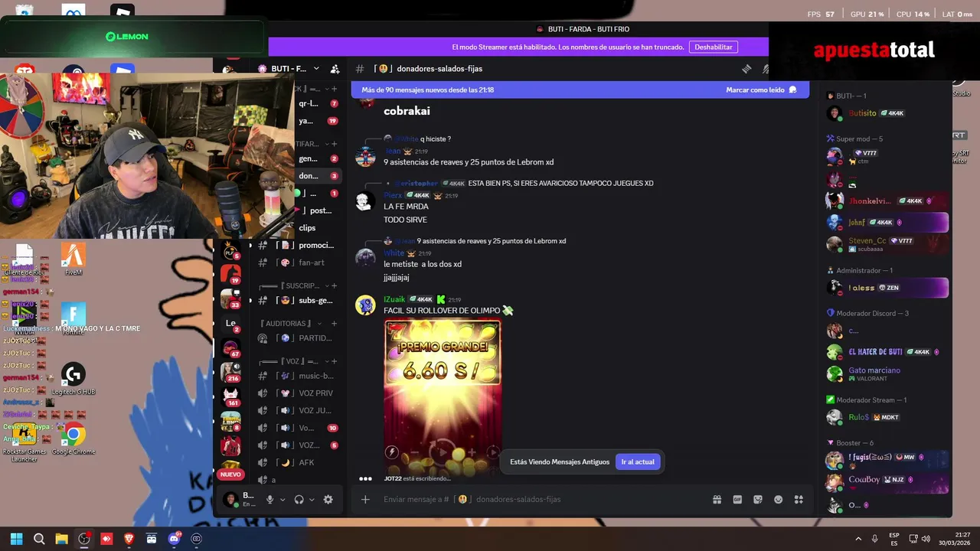Add channel to AUDITORIAS category plus
The height and width of the screenshot is (551, 980).
click(335, 324)
